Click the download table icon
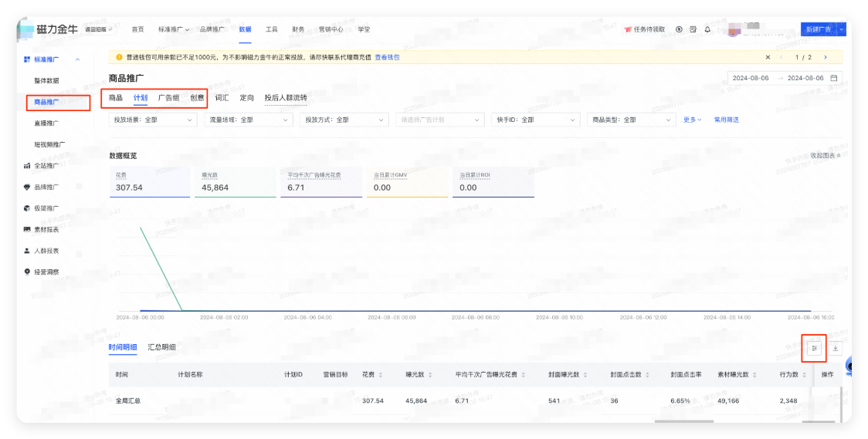 coord(836,348)
